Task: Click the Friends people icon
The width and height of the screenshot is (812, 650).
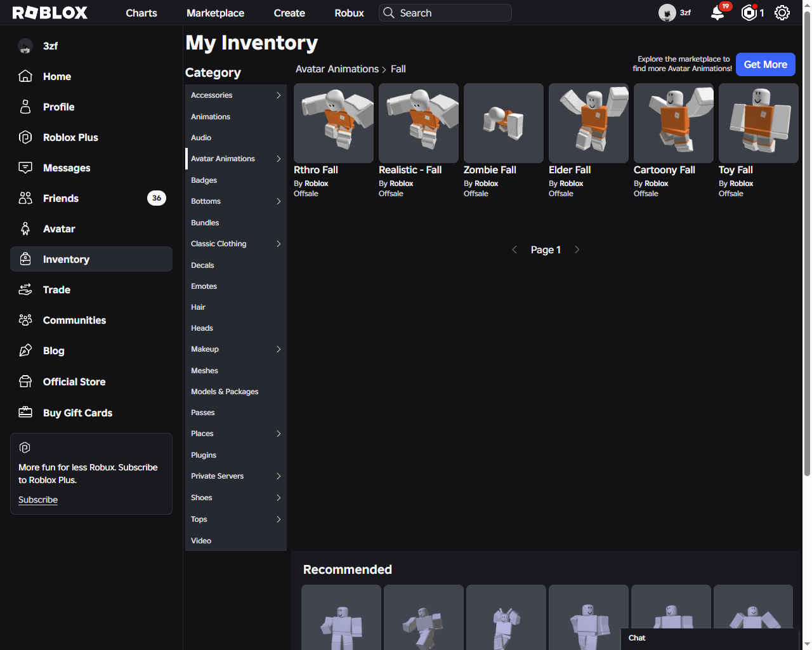Action: coord(25,198)
